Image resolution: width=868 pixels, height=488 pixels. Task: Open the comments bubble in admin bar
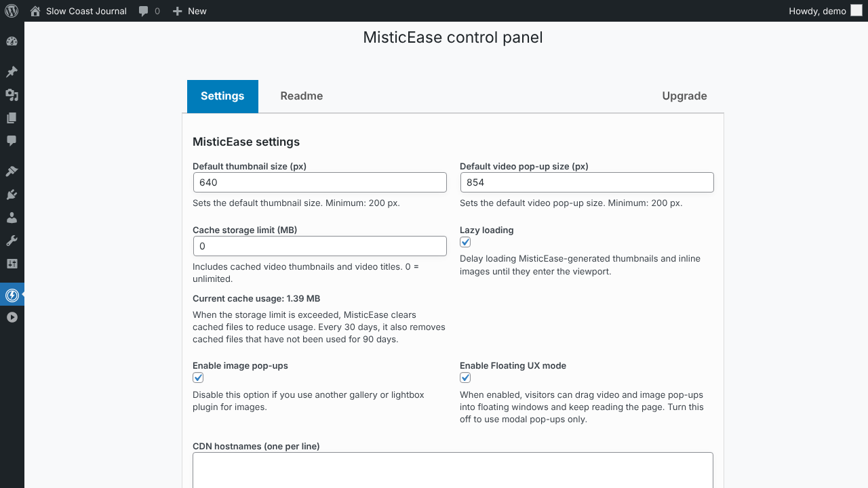[149, 11]
